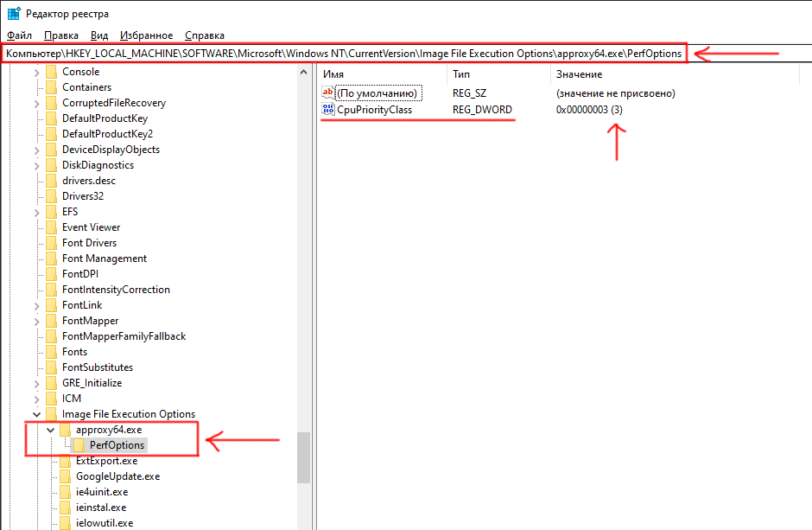
Task: Expand the EFS key
Action: [x=37, y=213]
